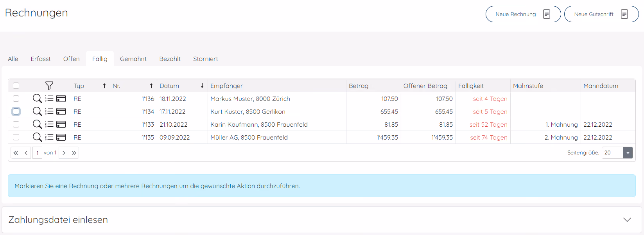644x235 pixels.
Task: Switch to the Bezahlt tab
Action: (x=170, y=59)
